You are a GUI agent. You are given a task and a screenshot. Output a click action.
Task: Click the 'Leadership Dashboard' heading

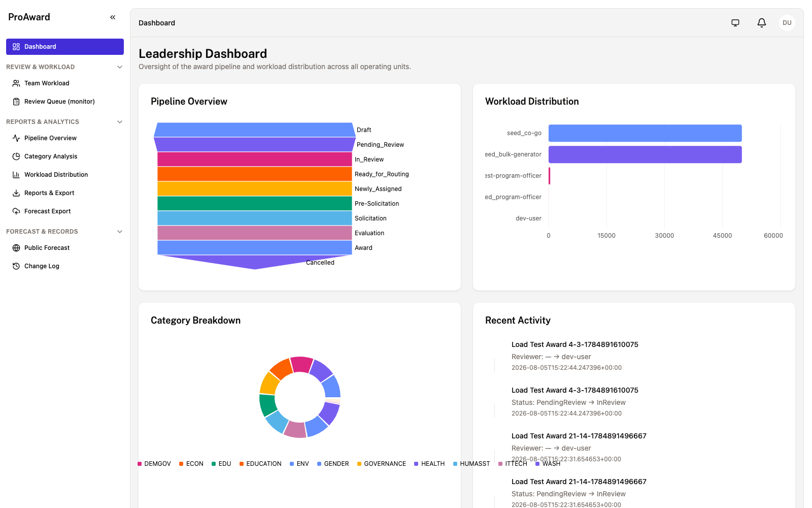click(x=202, y=54)
